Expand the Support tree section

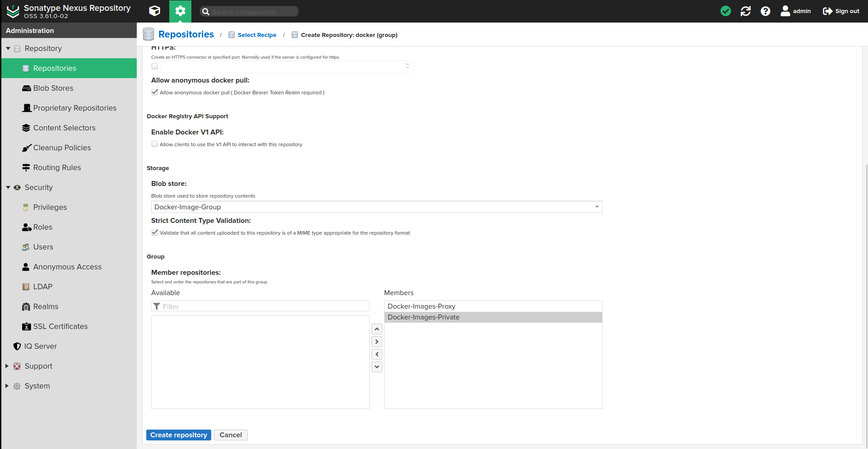tap(7, 366)
